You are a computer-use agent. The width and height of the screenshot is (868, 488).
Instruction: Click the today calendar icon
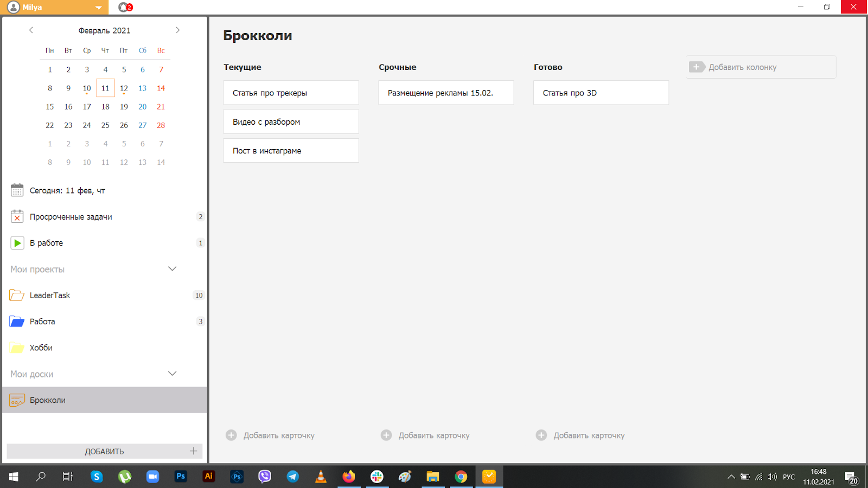pos(17,190)
